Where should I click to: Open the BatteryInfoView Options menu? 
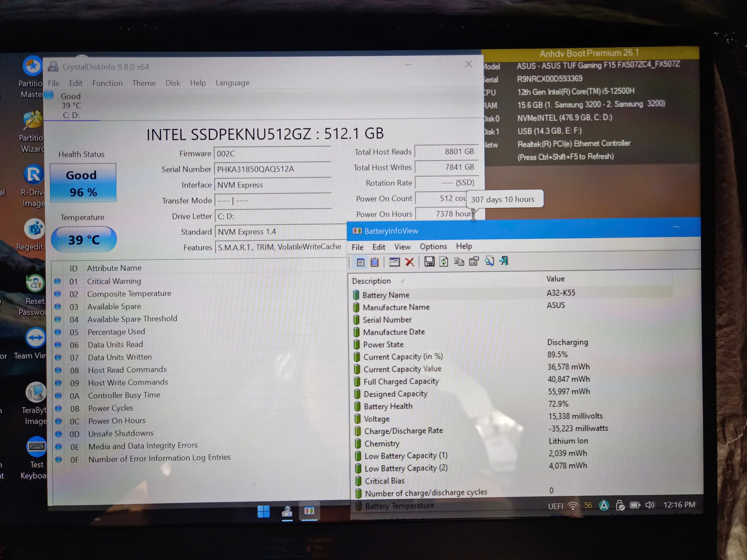[433, 247]
